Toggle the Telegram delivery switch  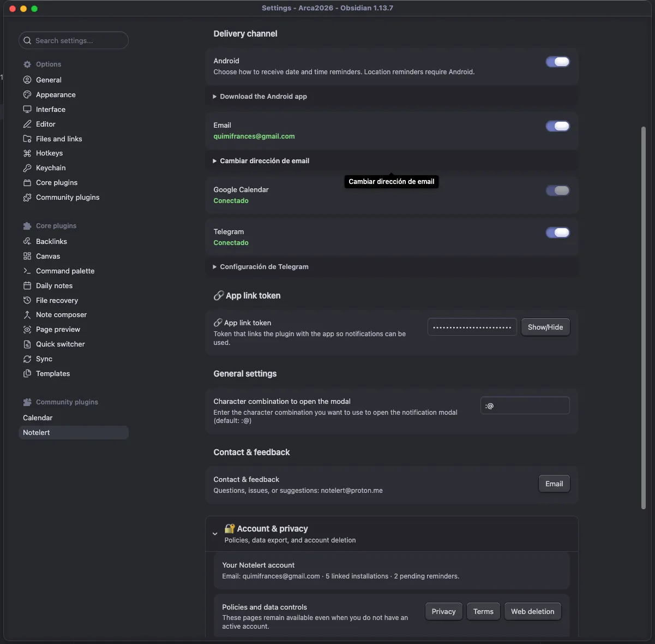pyautogui.click(x=557, y=232)
